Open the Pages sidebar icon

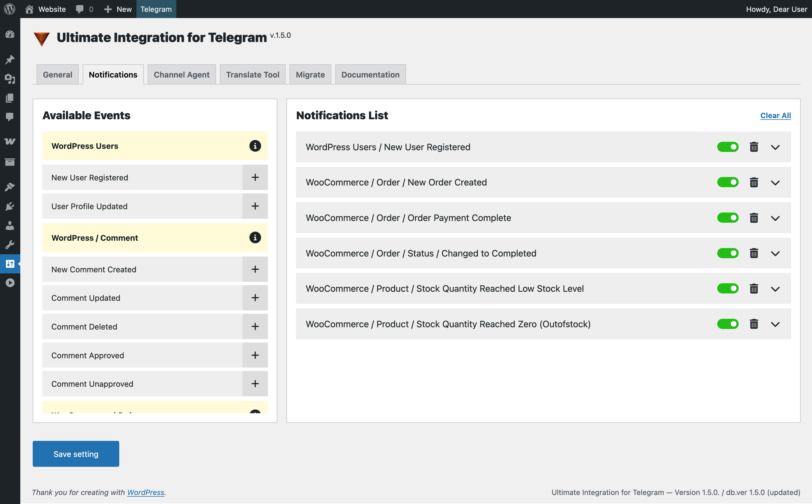(x=10, y=98)
